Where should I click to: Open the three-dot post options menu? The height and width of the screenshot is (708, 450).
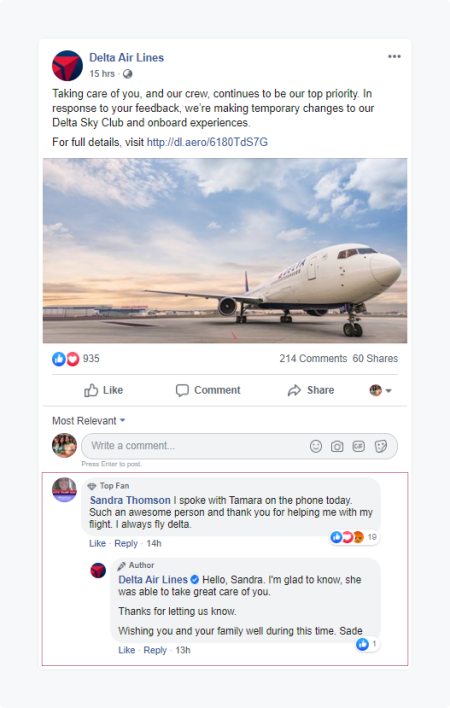tap(394, 56)
